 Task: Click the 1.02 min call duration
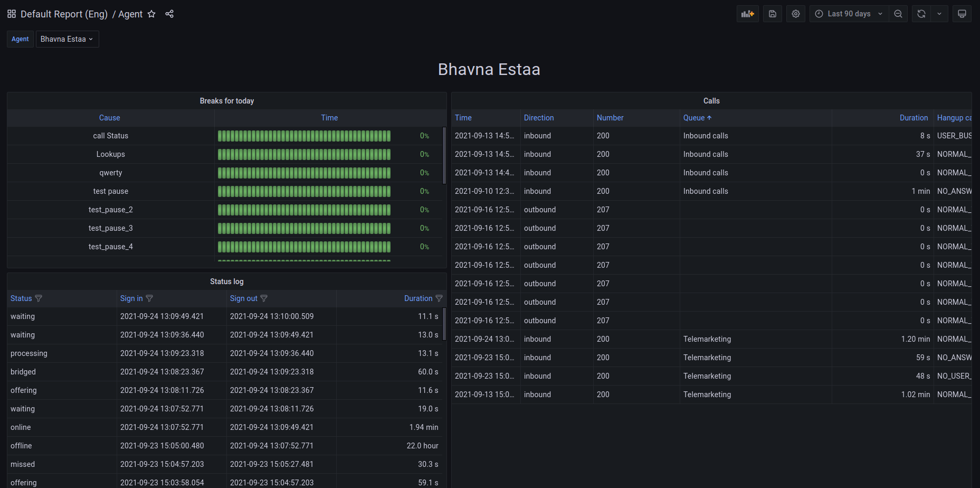[916, 395]
